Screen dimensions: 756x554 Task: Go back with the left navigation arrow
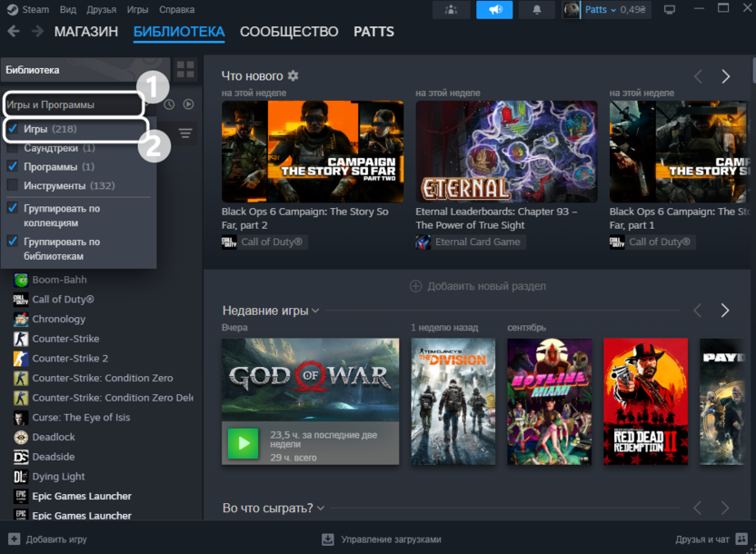14,31
